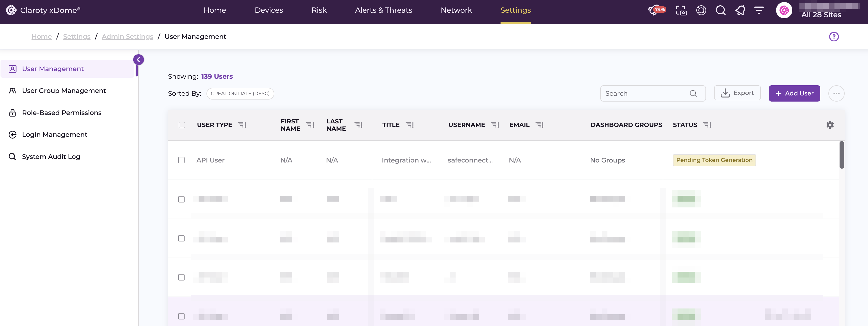The height and width of the screenshot is (326, 868).
Task: Click the screenshot capture camera icon
Action: click(681, 10)
